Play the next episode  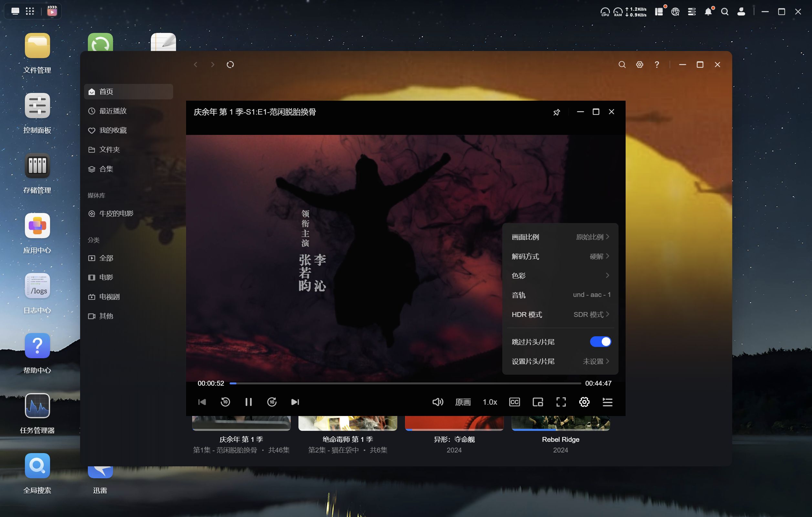coord(295,402)
